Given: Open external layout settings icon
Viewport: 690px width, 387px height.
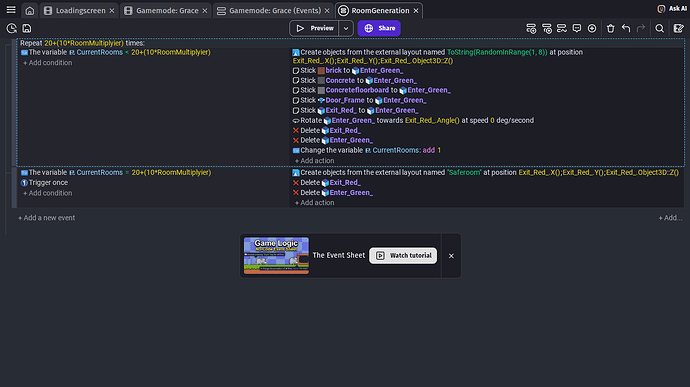Looking at the screenshot, I should (679, 29).
